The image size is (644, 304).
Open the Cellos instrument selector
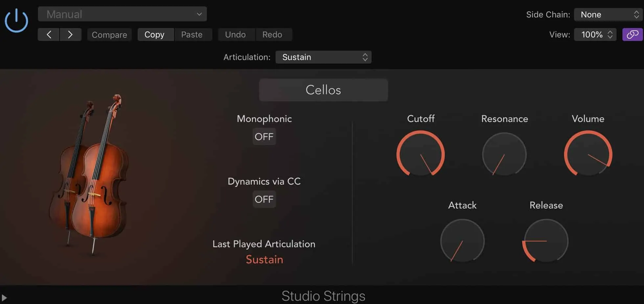[x=323, y=90]
